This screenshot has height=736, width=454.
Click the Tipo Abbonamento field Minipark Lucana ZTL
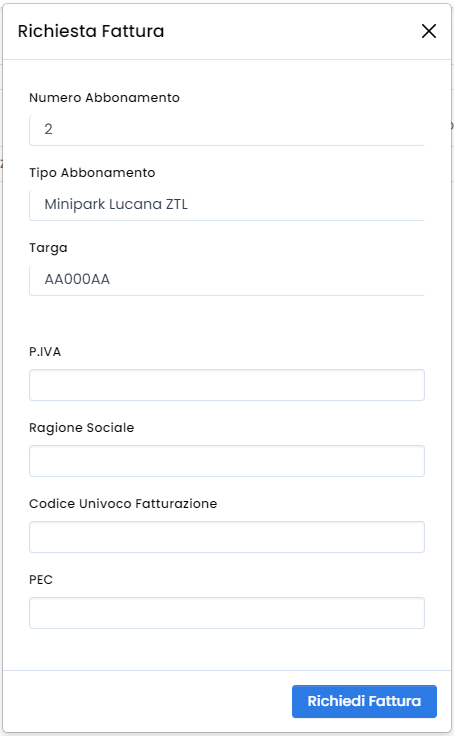[227, 205]
